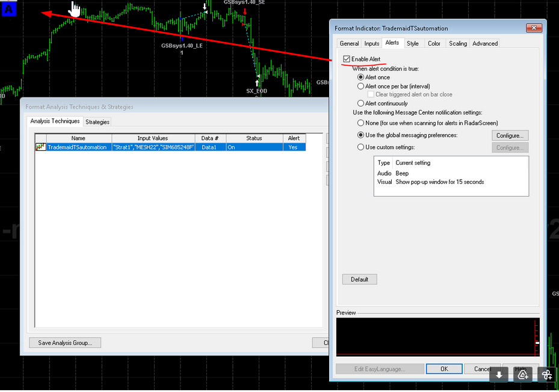The image size is (559, 392).
Task: Click the Input Values column header
Action: point(153,138)
